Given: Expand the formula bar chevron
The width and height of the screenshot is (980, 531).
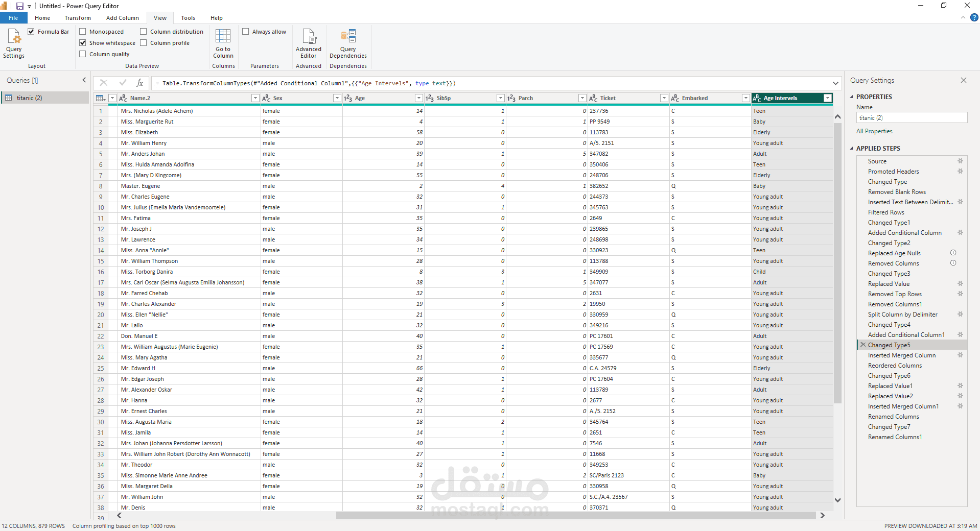Looking at the screenshot, I should [835, 83].
